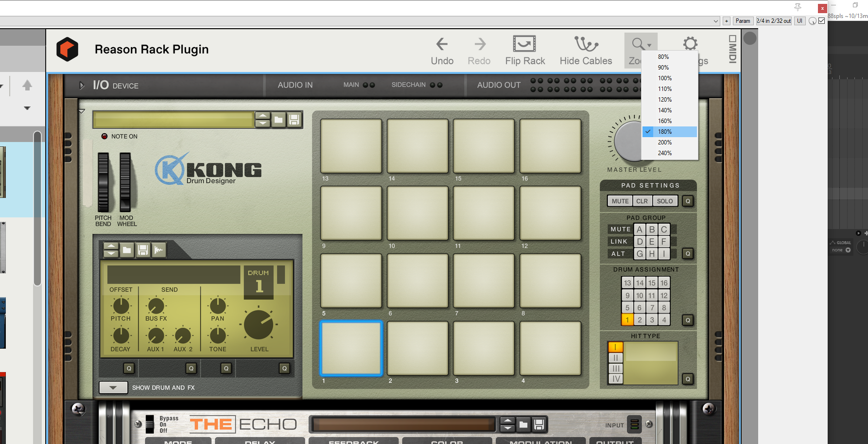Select 80% zoom

(x=670, y=57)
